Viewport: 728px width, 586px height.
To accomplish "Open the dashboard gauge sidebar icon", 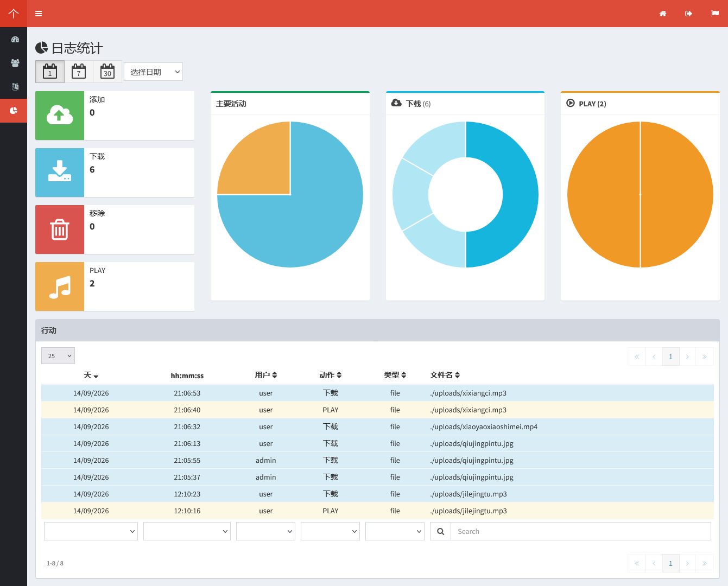I will pyautogui.click(x=15, y=40).
